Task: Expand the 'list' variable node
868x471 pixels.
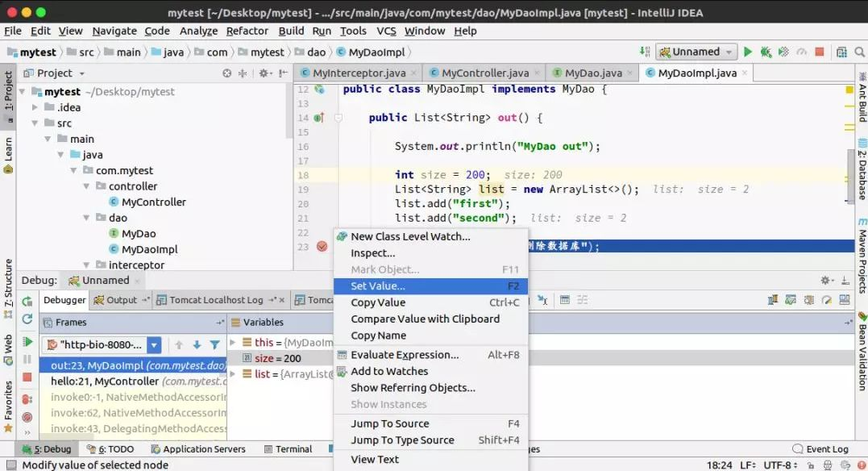Action: tap(234, 374)
